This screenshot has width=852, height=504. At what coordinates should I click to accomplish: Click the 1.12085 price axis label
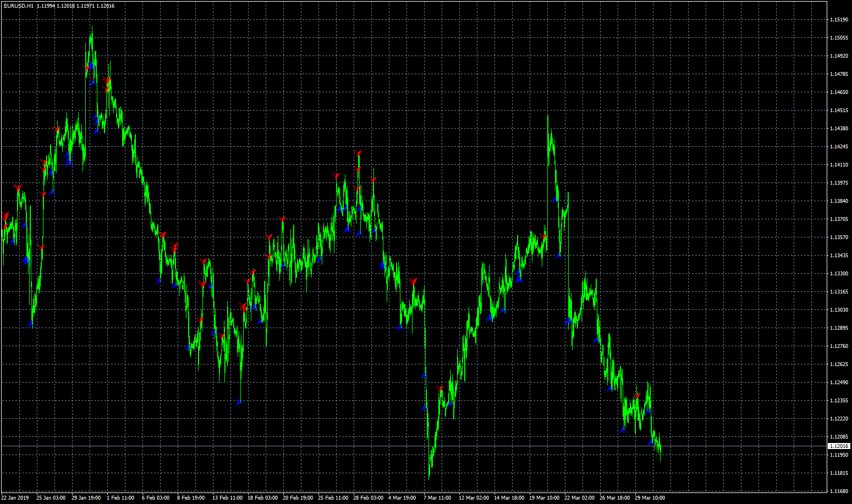click(838, 437)
